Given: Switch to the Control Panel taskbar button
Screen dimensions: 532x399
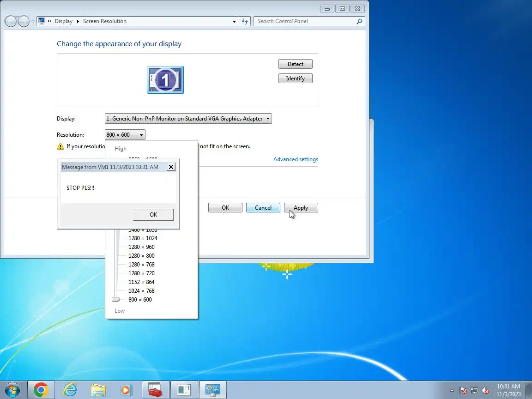Looking at the screenshot, I should [x=213, y=390].
